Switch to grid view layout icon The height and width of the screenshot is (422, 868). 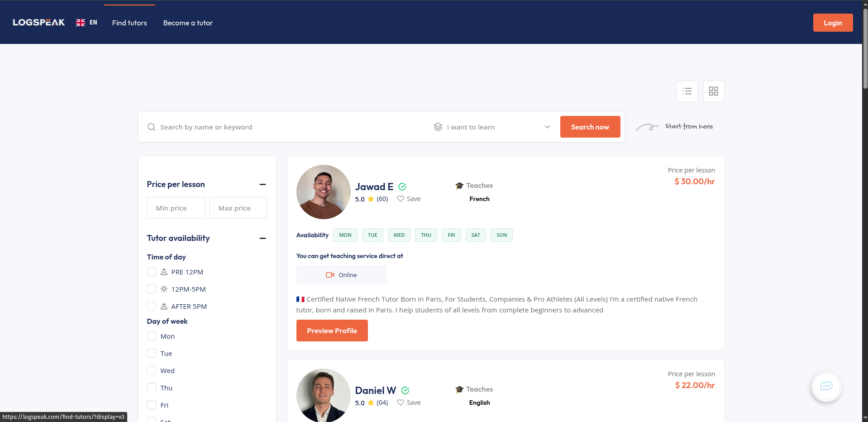tap(713, 91)
